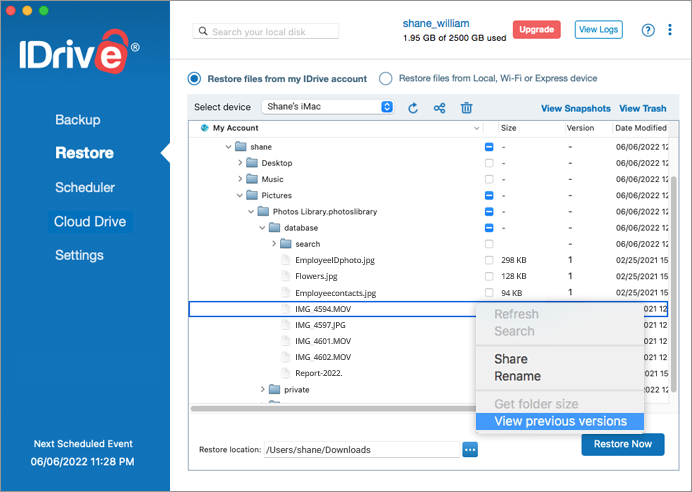Image resolution: width=692 pixels, height=492 pixels.
Task: Click the trash delete icon in the toolbar
Action: tap(466, 108)
